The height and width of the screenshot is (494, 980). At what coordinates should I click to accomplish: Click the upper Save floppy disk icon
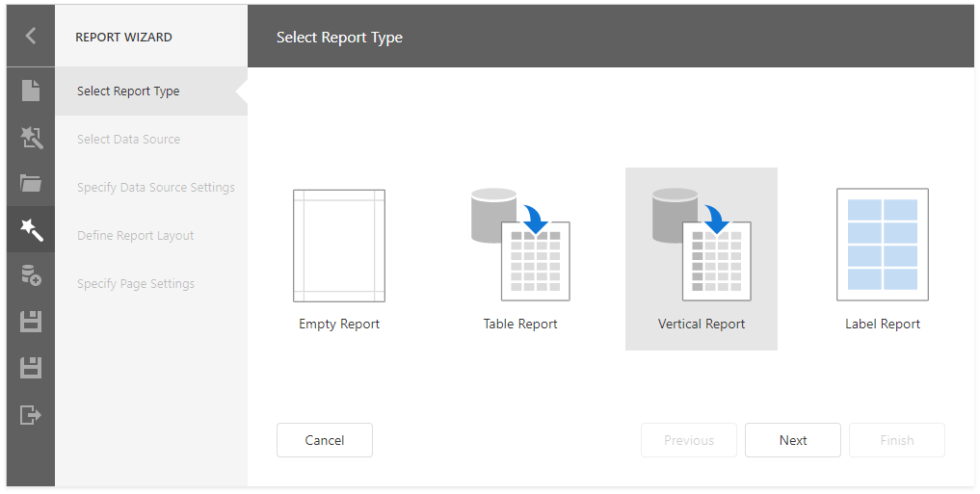click(31, 322)
